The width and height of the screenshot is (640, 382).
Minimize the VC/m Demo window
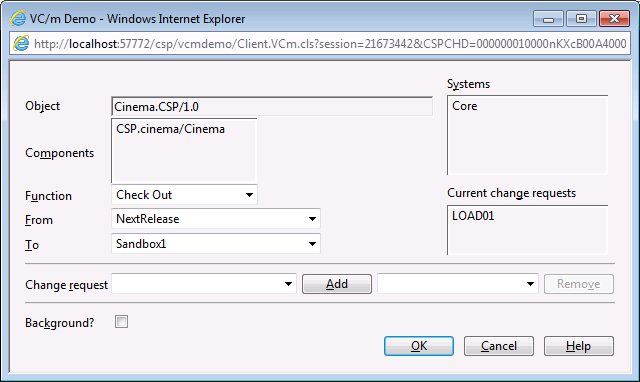pos(548,19)
